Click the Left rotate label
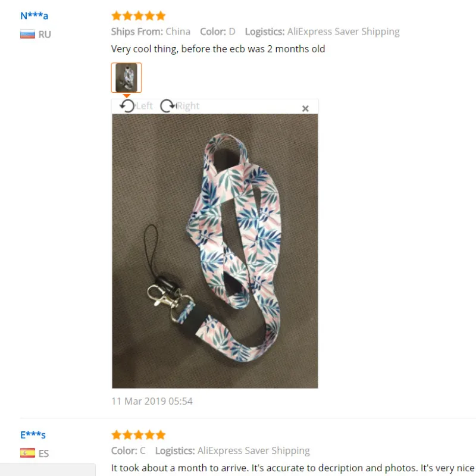 [144, 106]
